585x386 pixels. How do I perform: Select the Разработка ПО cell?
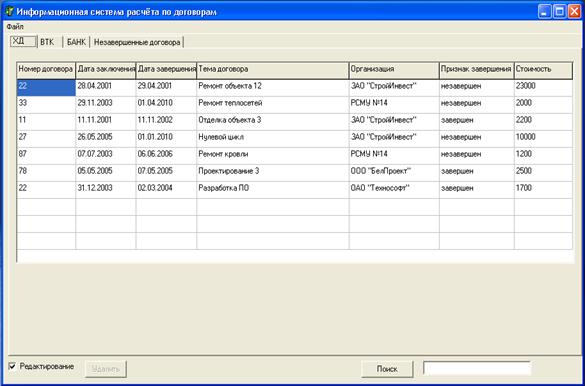click(x=273, y=188)
